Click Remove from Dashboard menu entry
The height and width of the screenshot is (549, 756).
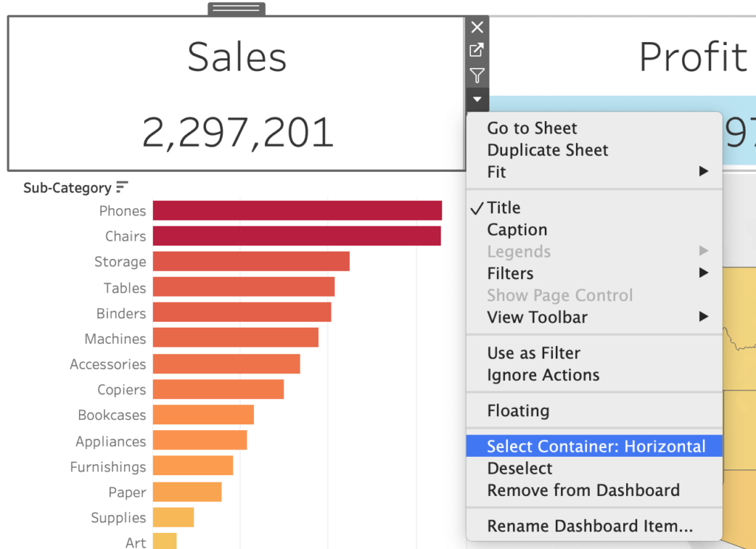(583, 490)
